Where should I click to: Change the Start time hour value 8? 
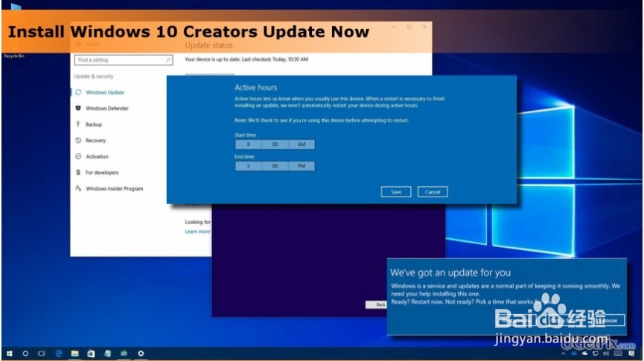(x=248, y=144)
